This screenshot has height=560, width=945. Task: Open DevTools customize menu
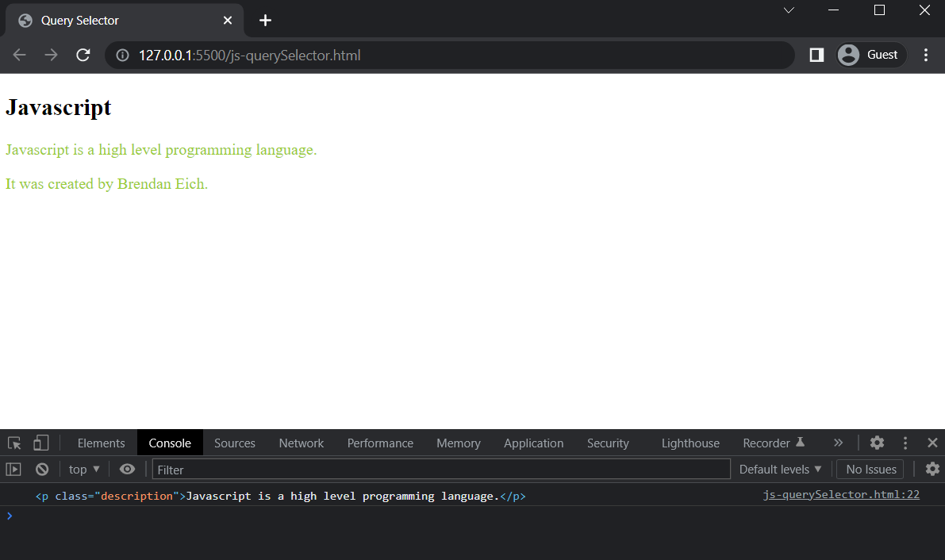click(x=905, y=443)
